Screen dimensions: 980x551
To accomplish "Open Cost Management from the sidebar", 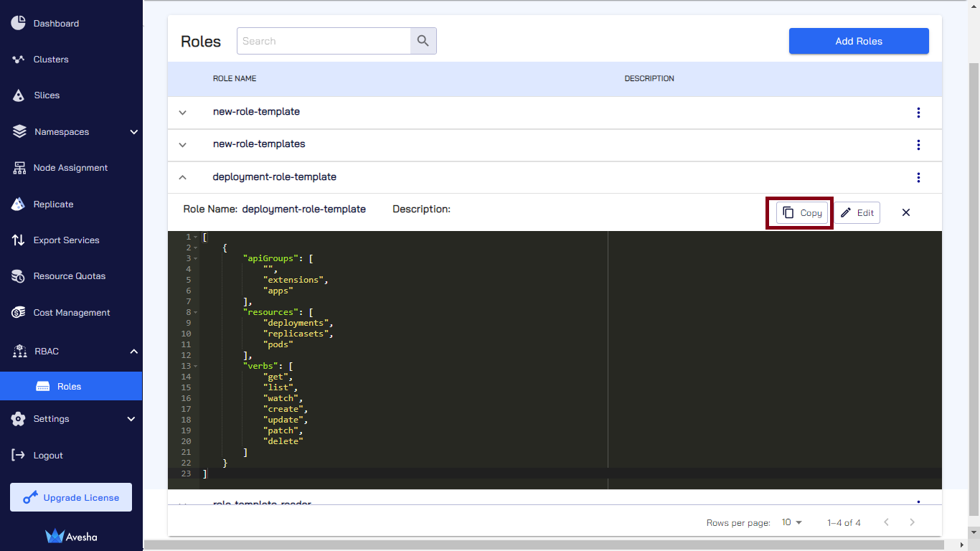I will coord(71,313).
